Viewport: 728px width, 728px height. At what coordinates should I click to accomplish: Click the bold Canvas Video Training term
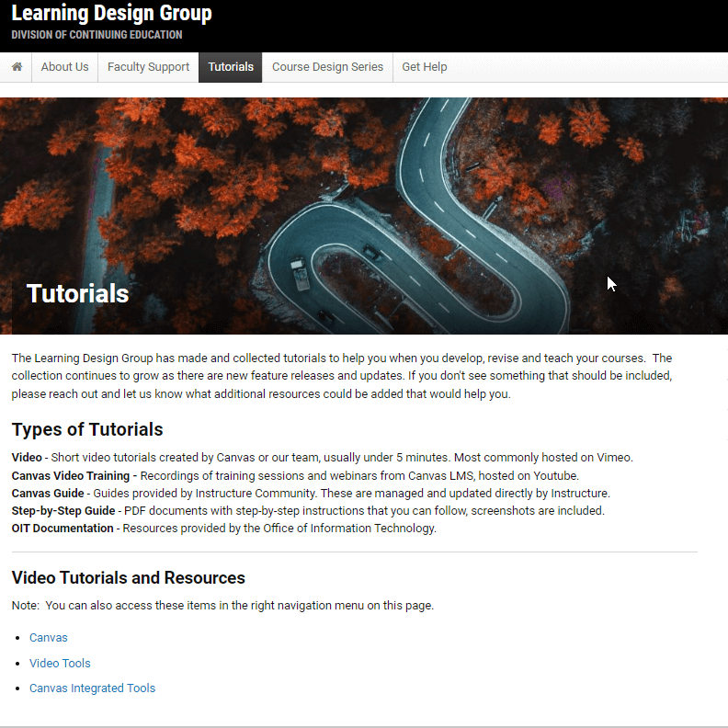74,475
